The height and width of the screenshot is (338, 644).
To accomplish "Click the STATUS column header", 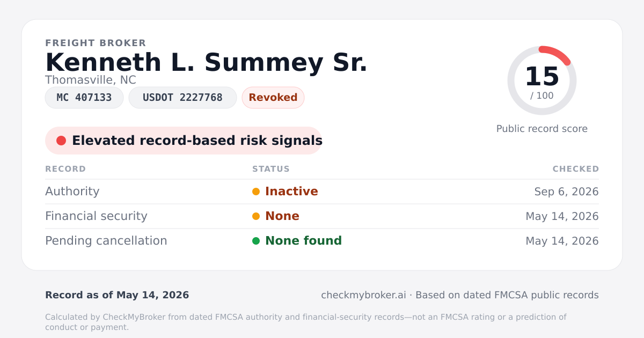I will [271, 169].
